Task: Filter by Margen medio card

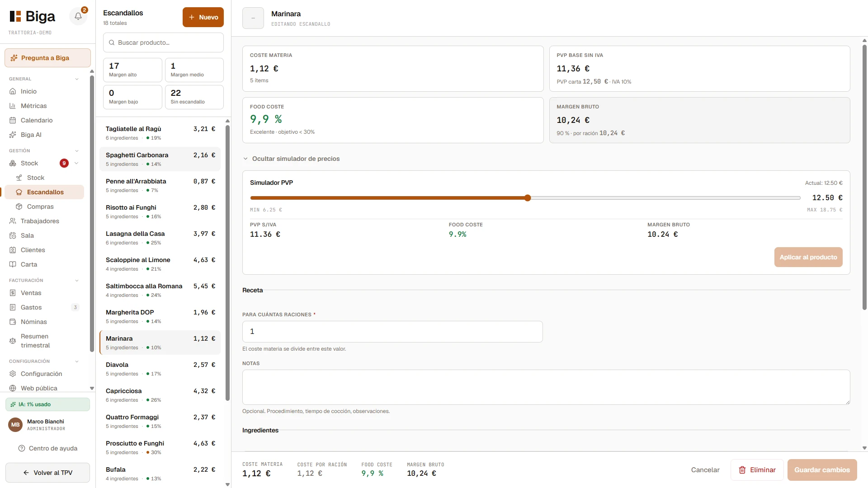Action: click(194, 70)
